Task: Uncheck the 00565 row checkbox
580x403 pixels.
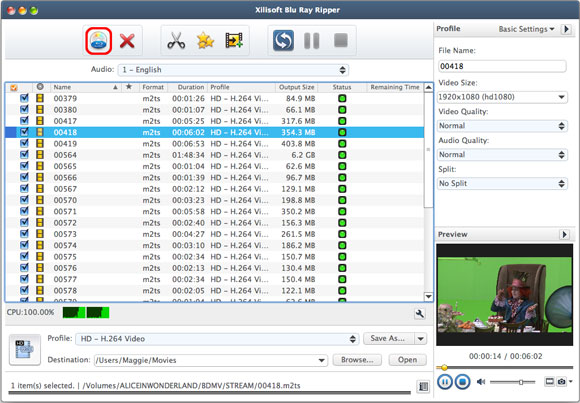Action: 24,166
